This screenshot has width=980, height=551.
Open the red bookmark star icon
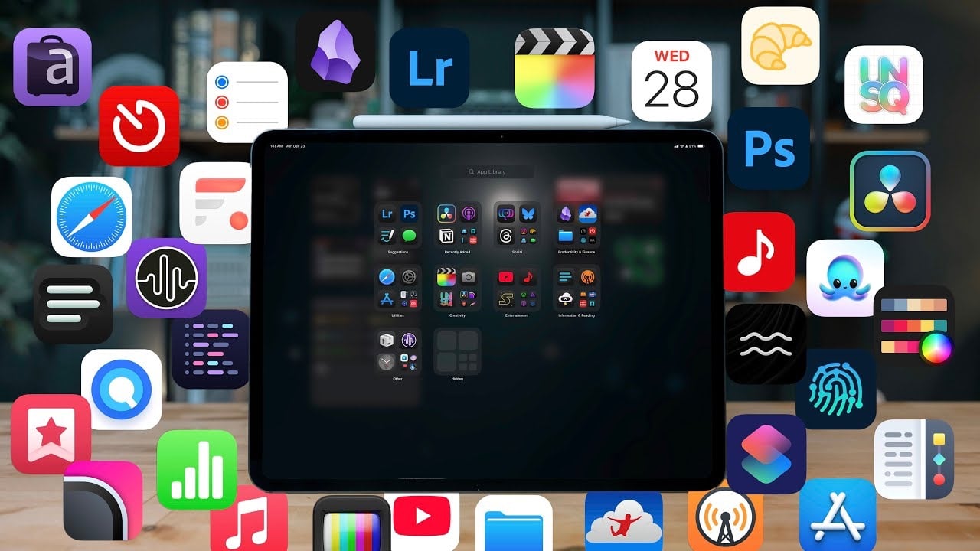(x=51, y=434)
